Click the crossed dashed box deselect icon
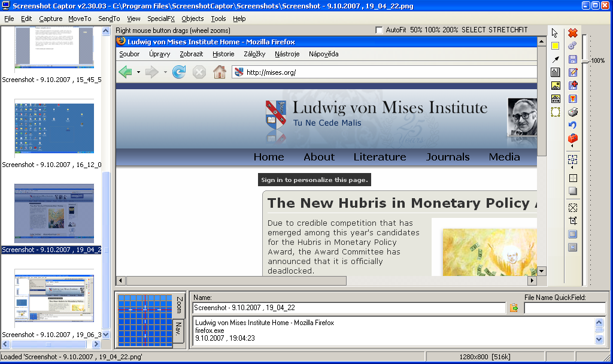The image size is (613, 364). 573,208
